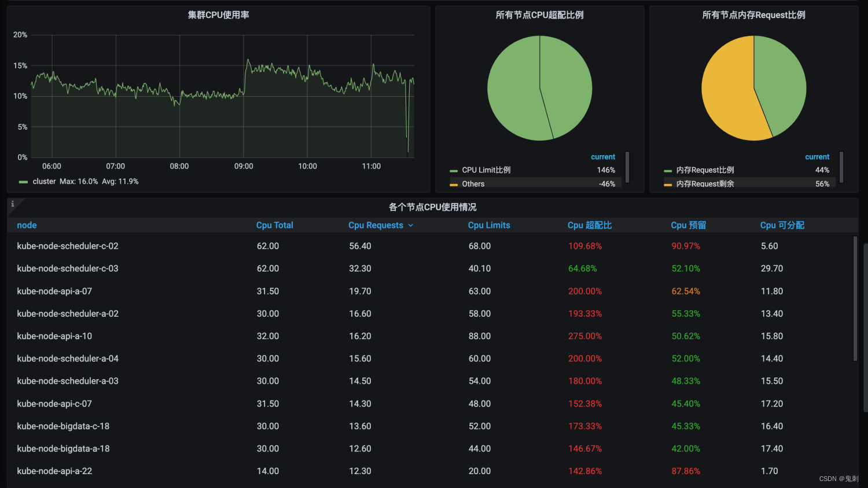Click the 64.68% green cell
868x488 pixels.
tap(582, 269)
